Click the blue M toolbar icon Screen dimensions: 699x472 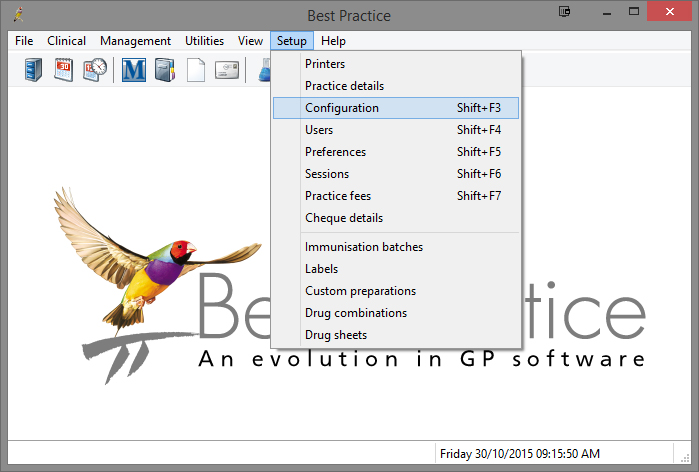pos(133,70)
